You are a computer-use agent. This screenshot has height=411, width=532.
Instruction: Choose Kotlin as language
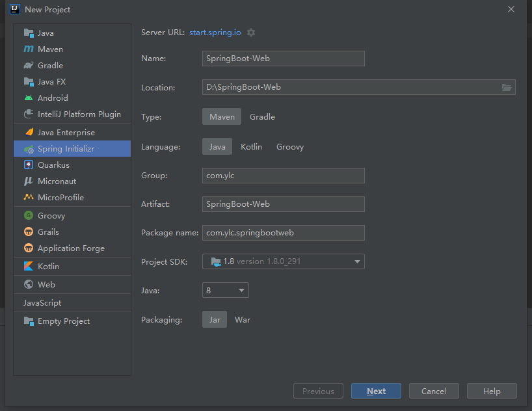252,146
